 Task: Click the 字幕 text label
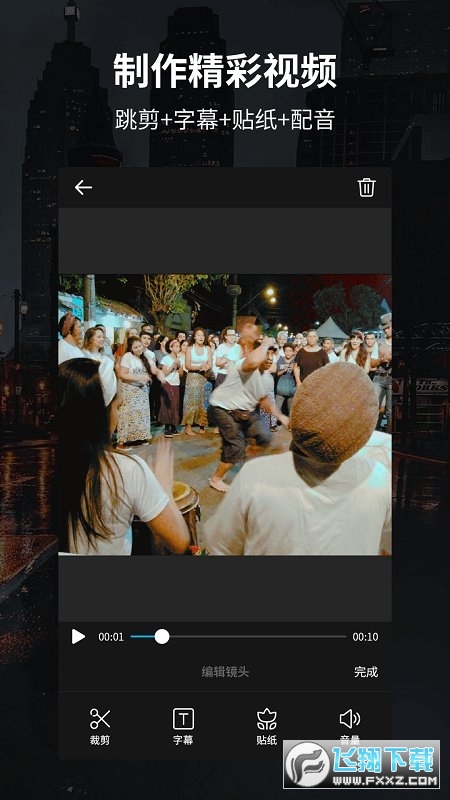[183, 740]
